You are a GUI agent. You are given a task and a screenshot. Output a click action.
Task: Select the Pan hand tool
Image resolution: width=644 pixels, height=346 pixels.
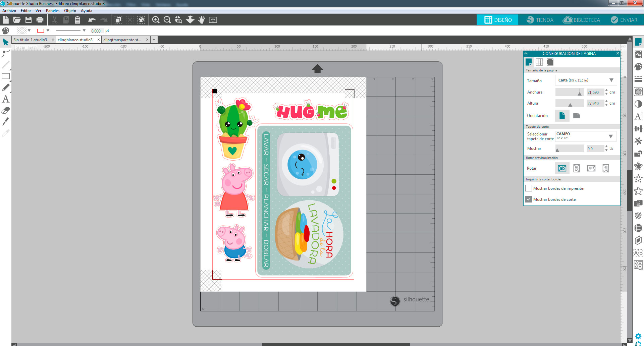(202, 20)
